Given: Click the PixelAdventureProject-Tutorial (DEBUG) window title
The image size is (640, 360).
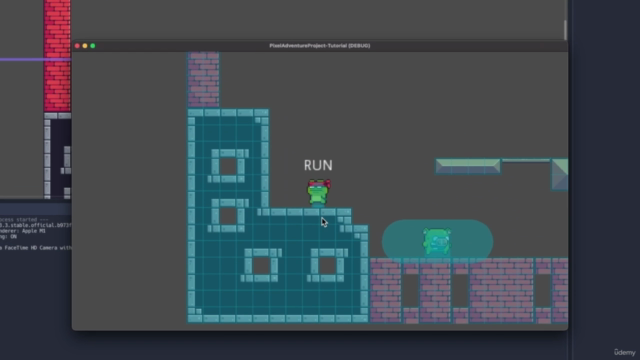Looking at the screenshot, I should tap(320, 46).
